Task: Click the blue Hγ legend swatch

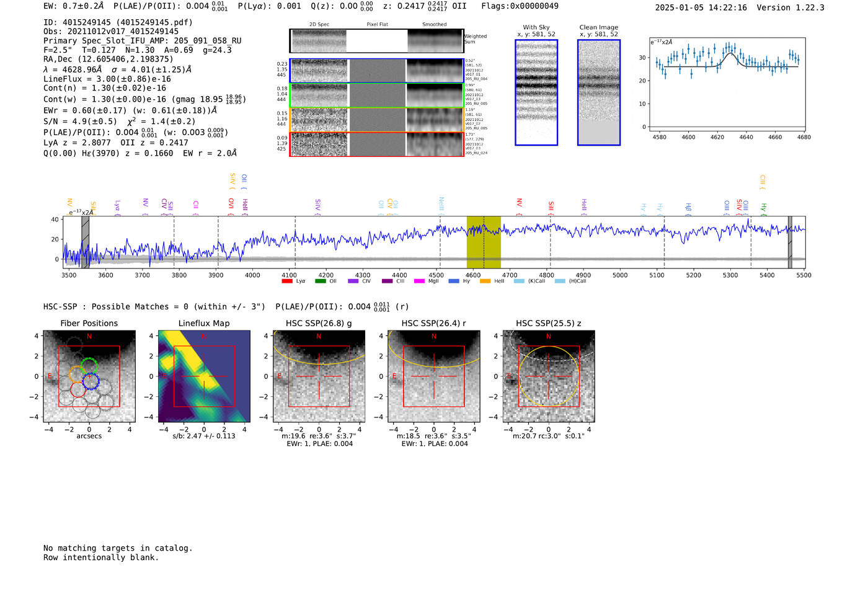Action: [454, 282]
